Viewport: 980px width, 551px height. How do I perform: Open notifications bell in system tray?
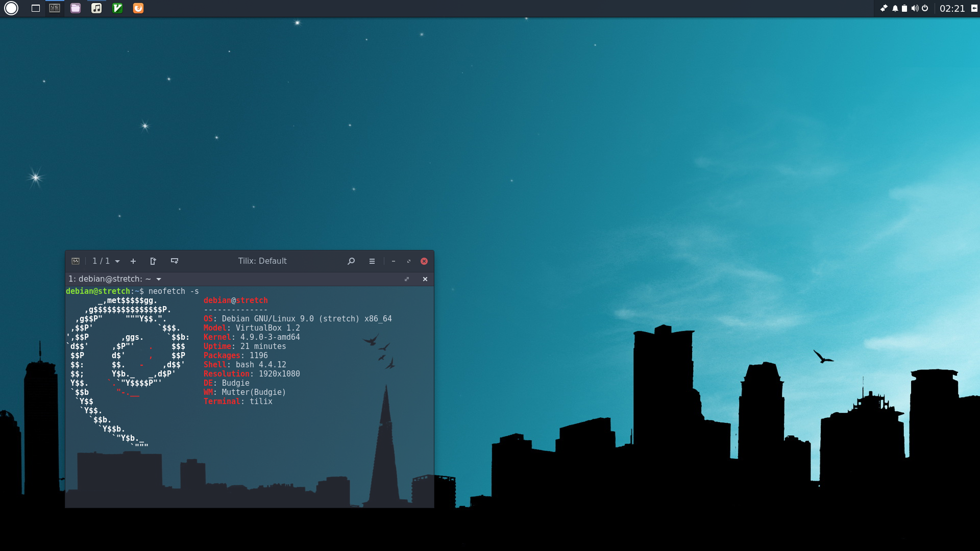pos(895,8)
